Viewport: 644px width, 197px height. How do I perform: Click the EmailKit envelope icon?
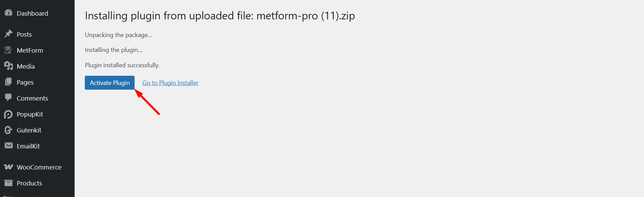[8, 146]
